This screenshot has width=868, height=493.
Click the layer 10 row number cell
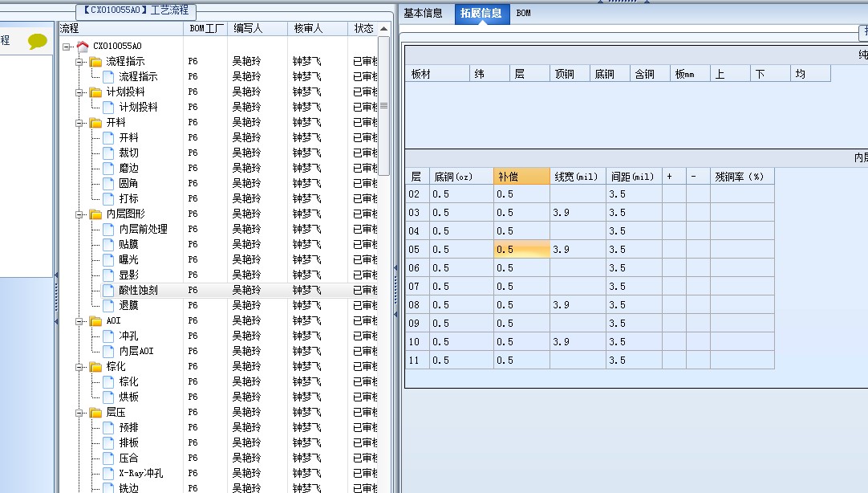(417, 342)
